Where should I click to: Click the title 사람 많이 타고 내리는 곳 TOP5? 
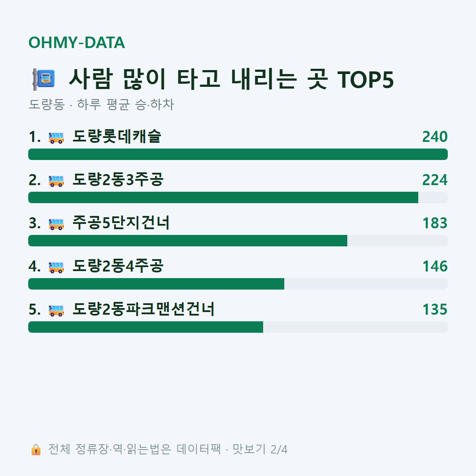(x=231, y=79)
